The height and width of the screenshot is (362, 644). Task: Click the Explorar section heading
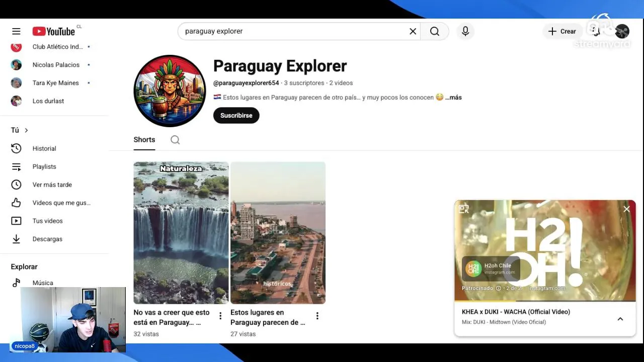point(24,267)
